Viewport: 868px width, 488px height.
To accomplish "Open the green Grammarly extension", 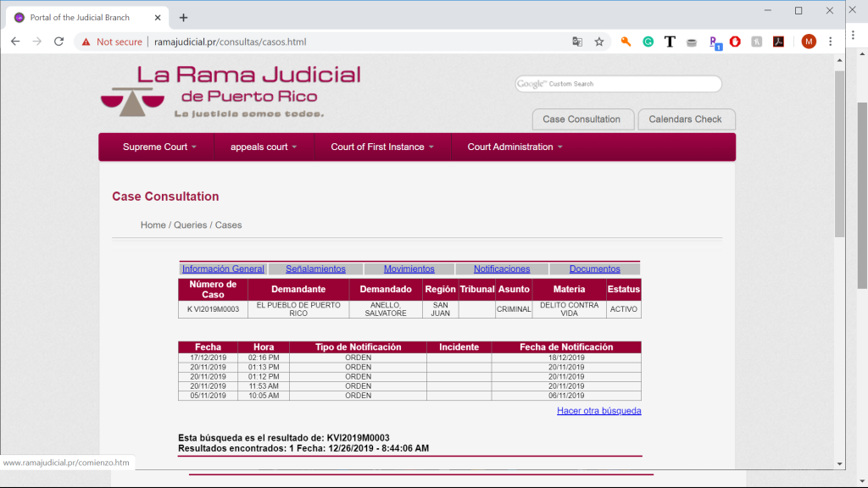I will click(648, 42).
